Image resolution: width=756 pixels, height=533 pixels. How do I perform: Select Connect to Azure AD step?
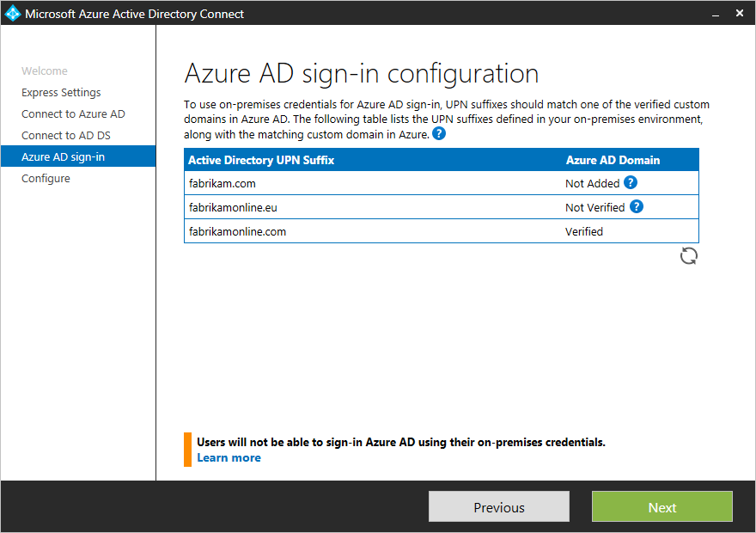(x=73, y=113)
